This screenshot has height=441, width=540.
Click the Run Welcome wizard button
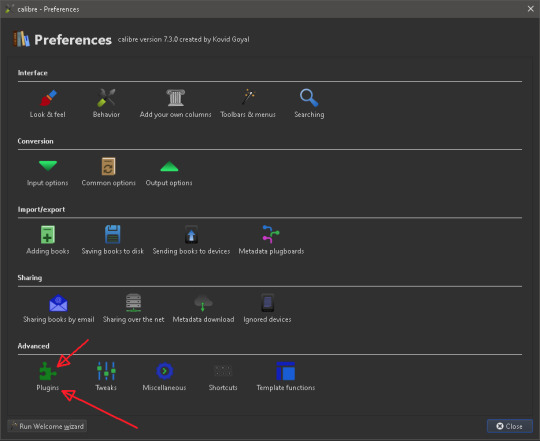[x=47, y=426]
